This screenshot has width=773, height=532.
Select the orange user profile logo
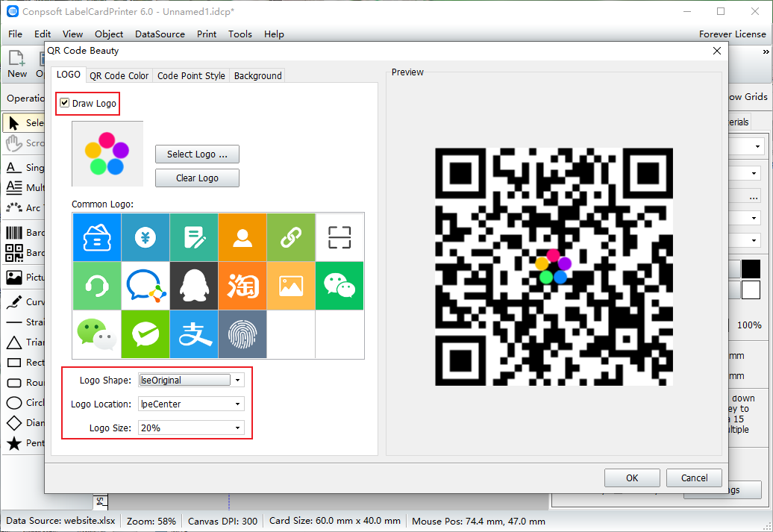[x=242, y=237]
